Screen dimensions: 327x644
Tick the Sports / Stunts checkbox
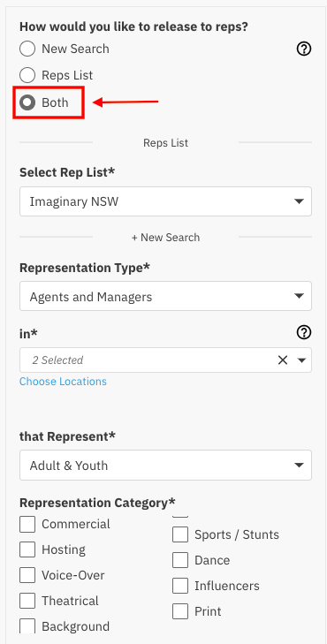click(180, 534)
